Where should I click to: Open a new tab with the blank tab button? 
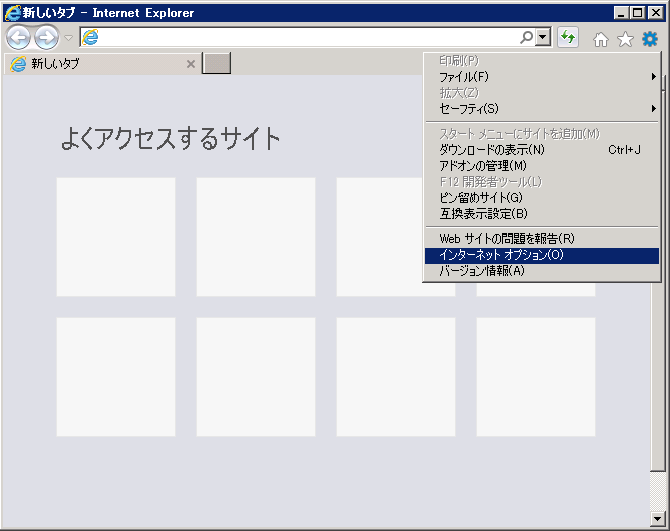pyautogui.click(x=216, y=63)
